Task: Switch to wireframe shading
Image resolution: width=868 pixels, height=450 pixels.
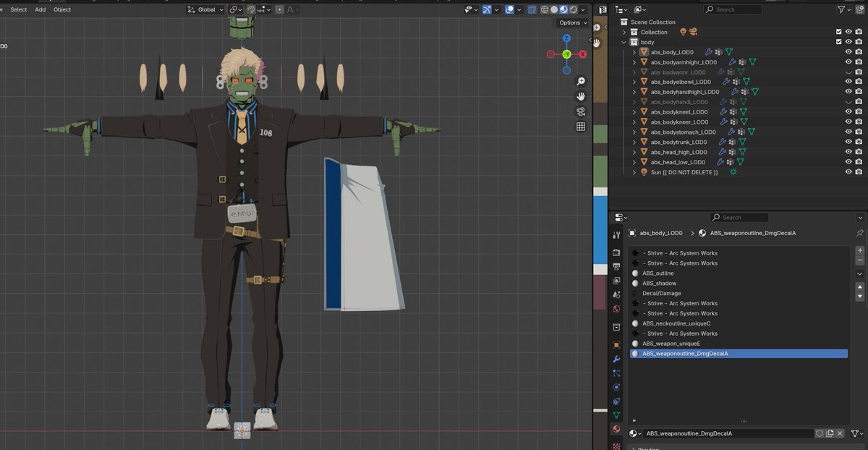Action: pos(545,9)
